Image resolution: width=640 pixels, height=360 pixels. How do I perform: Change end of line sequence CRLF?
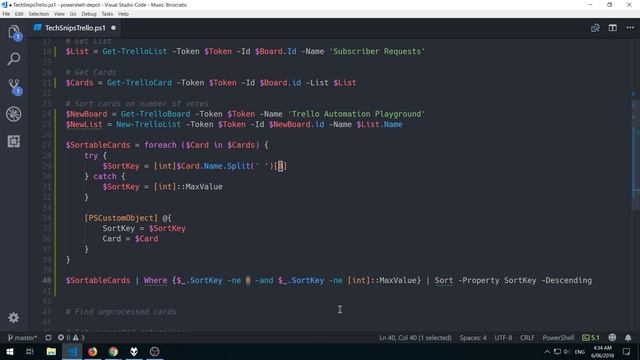click(527, 338)
